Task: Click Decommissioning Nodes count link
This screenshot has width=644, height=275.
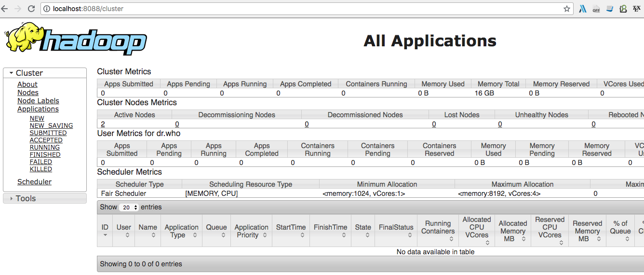Action: [177, 124]
